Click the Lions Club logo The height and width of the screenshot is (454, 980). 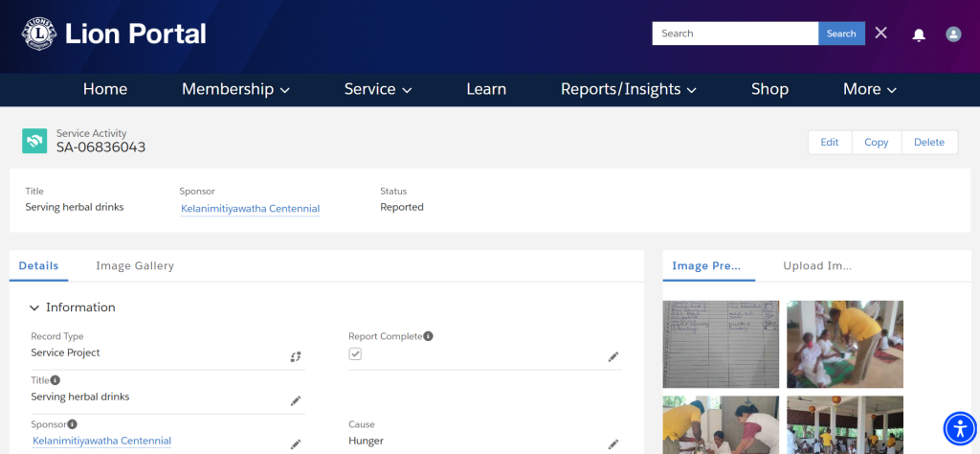(x=39, y=34)
